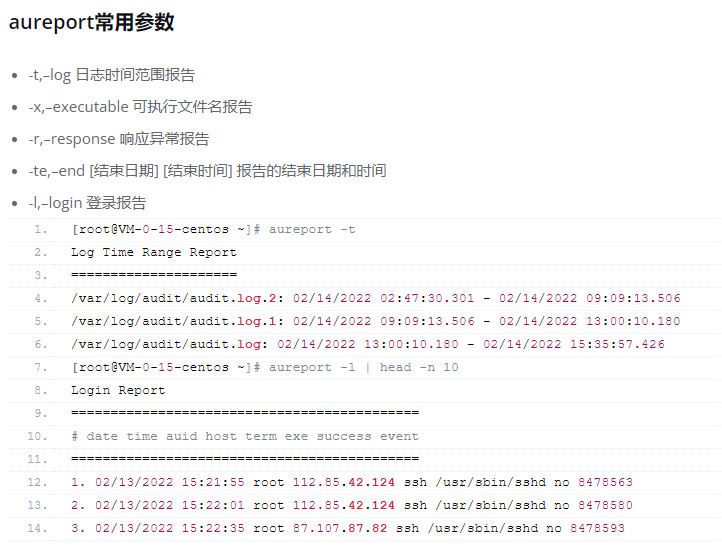Viewport: 722px width, 553px height.
Task: Click the audit.log.2 time range line
Action: pos(376,298)
